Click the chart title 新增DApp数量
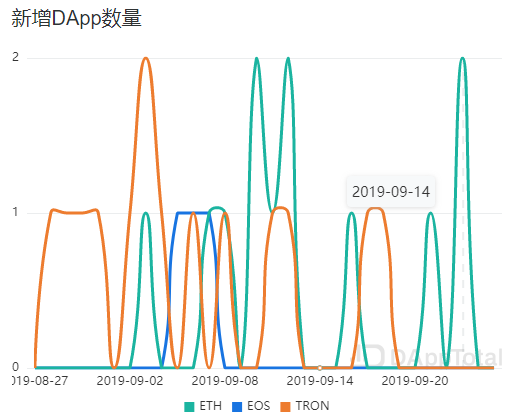513x420 pixels. pos(77,18)
